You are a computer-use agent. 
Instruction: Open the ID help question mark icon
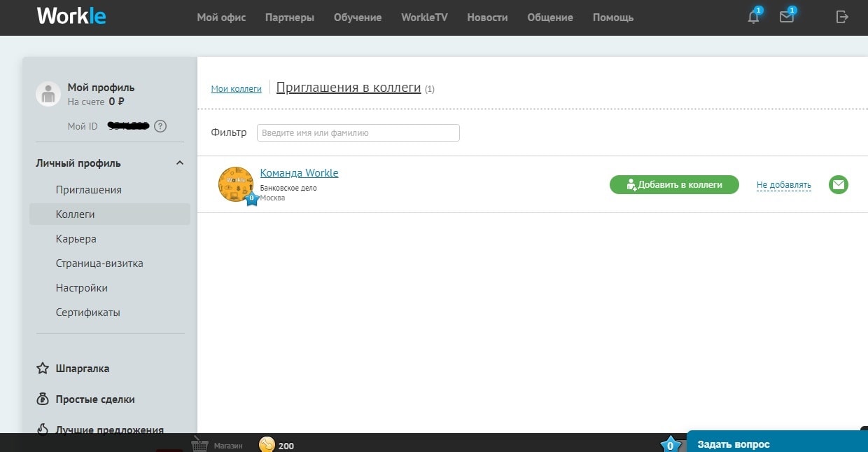click(160, 126)
